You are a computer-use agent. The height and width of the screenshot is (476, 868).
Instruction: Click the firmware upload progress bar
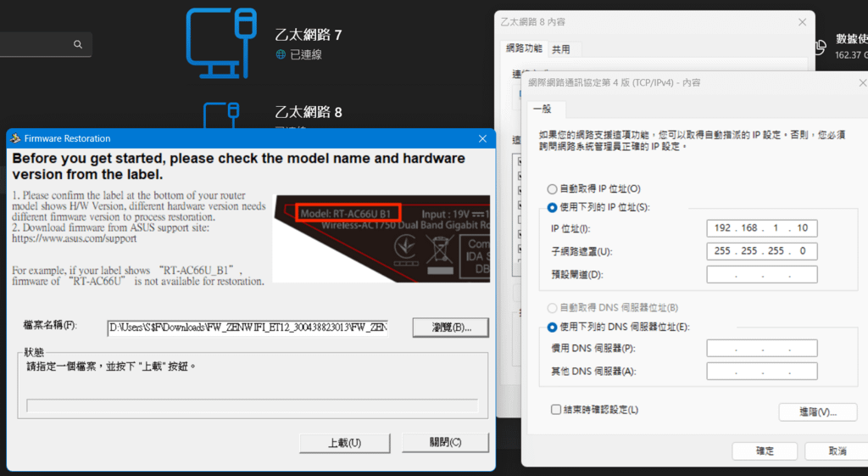point(252,406)
